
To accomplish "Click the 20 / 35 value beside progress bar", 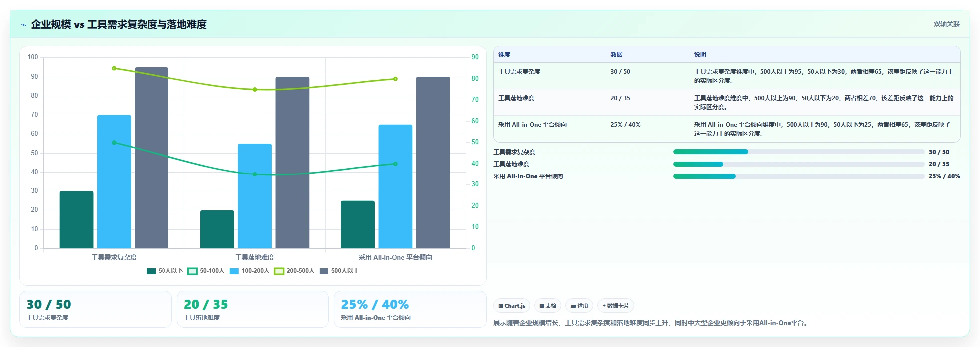I will (939, 164).
